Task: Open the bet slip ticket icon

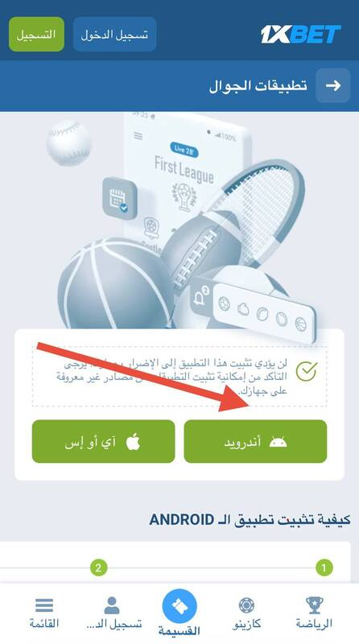Action: 179,606
